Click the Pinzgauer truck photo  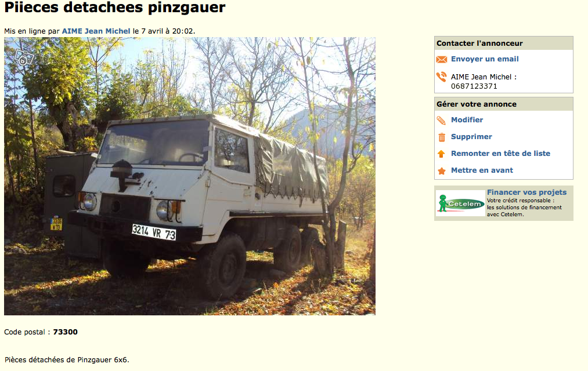point(190,176)
